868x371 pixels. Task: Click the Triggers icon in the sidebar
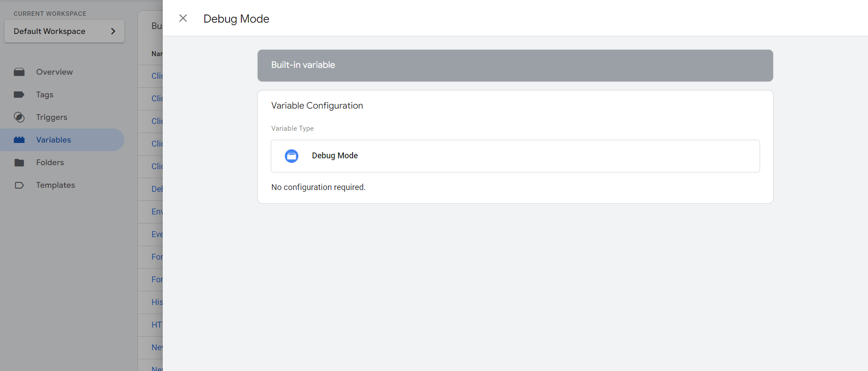pos(19,117)
